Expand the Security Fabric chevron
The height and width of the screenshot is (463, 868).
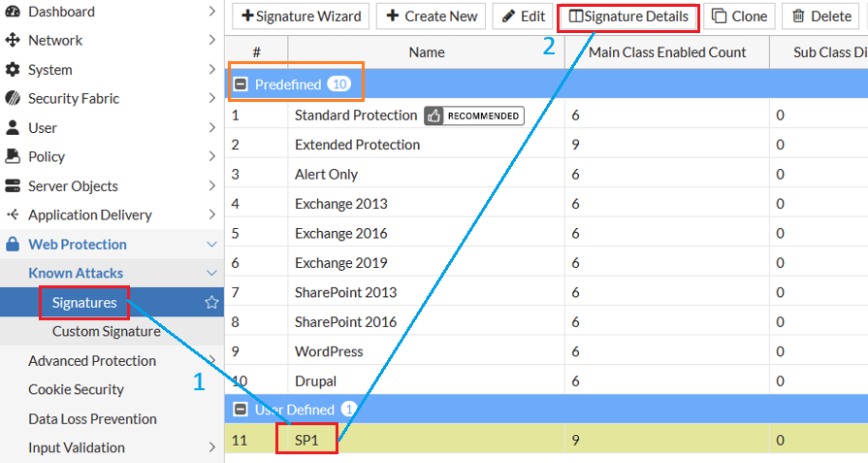[212, 98]
